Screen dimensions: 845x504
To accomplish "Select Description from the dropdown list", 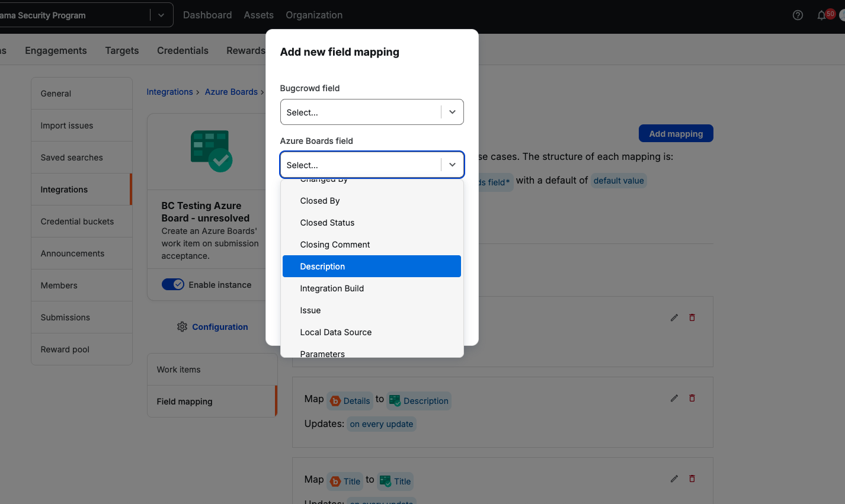I will pos(372,267).
